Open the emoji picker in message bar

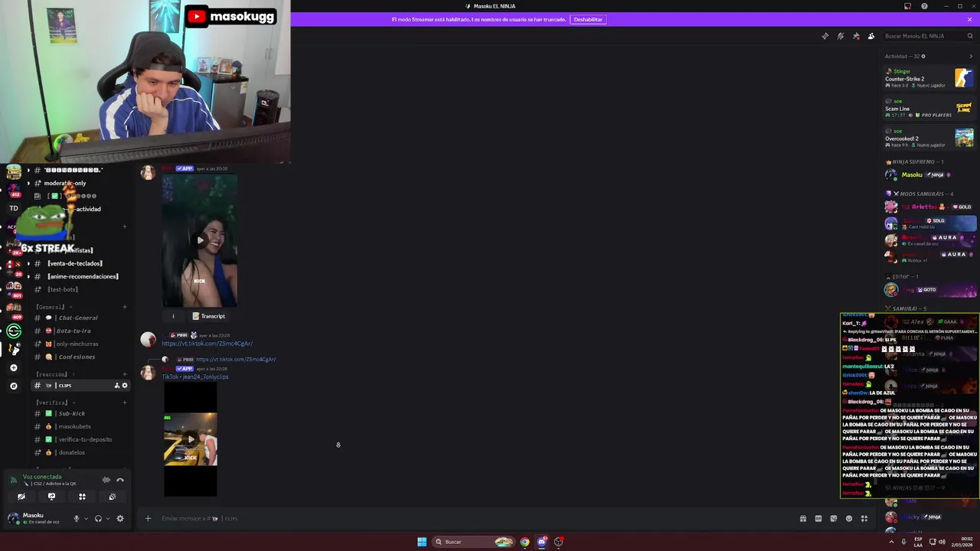pyautogui.click(x=849, y=518)
